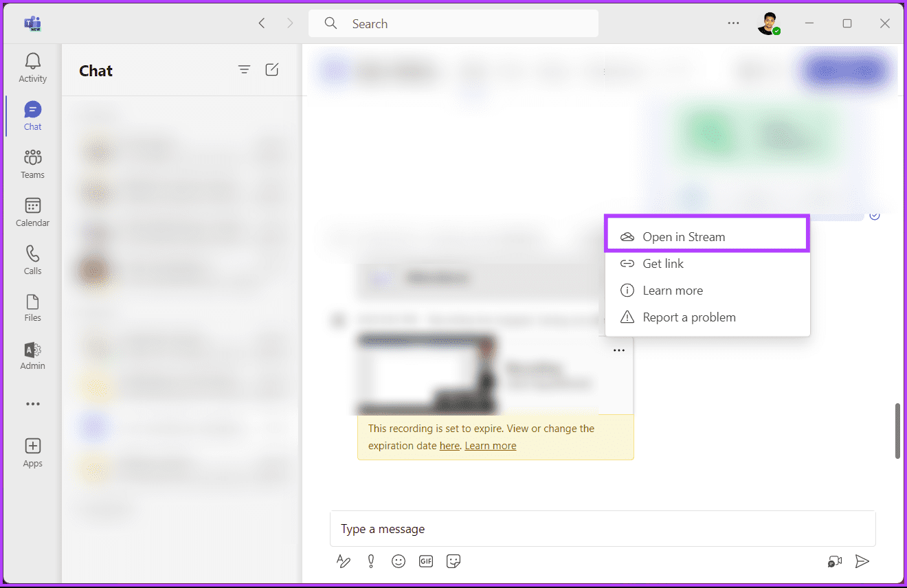Screen dimensions: 907x588
Task: Open the chat list filter
Action: (x=244, y=69)
